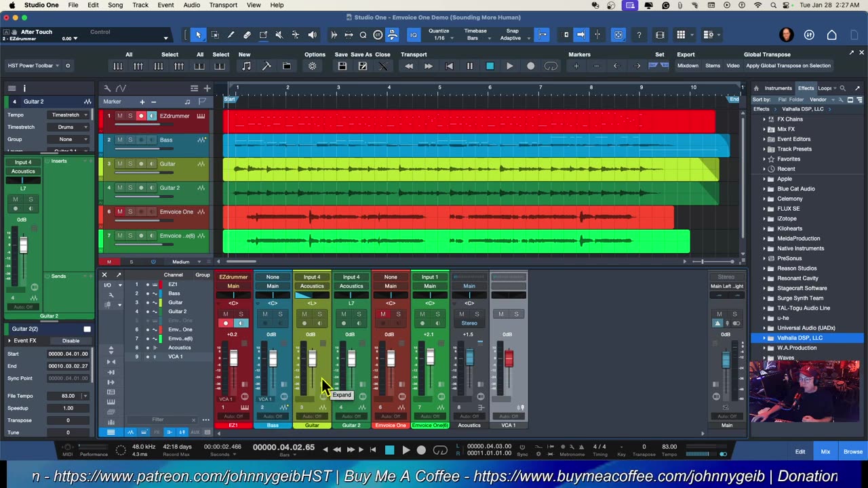Viewport: 868px width, 488px height.
Task: Toggle record arm on EZdrummer track
Action: pos(141,116)
